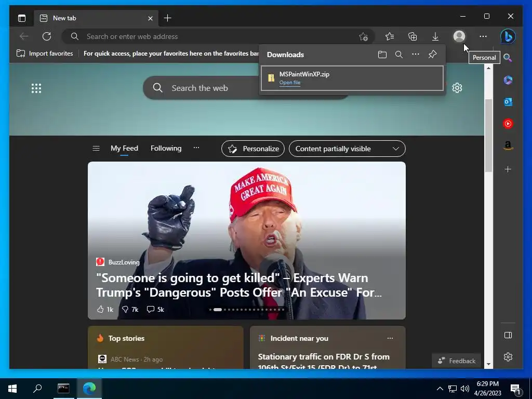The image size is (532, 399).
Task: Toggle sidebar visibility icon
Action: point(508,335)
